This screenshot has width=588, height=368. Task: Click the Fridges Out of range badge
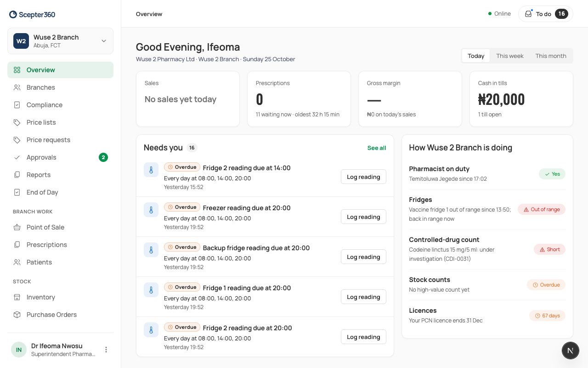coord(542,209)
